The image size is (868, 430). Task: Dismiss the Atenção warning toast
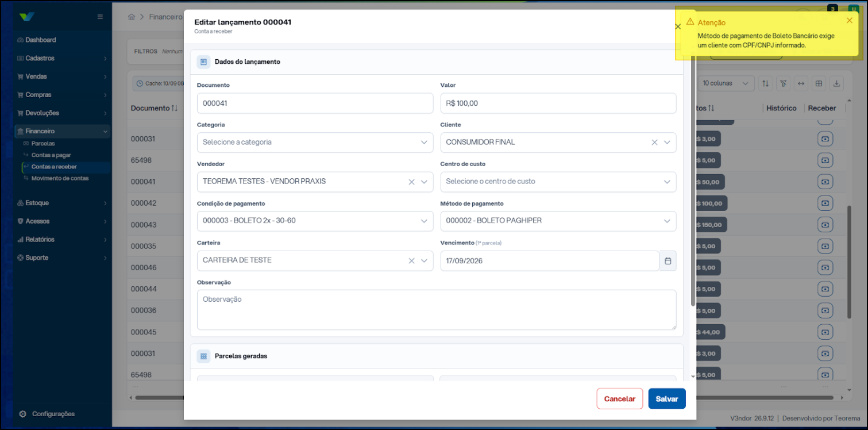coord(849,21)
